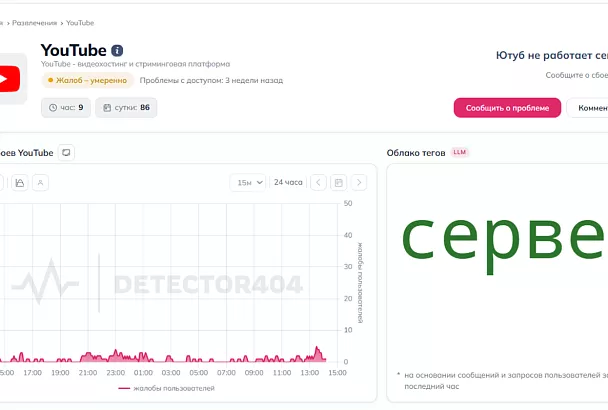The width and height of the screenshot is (608, 410).
Task: Go to previous period with left arrow
Action: 318,182
